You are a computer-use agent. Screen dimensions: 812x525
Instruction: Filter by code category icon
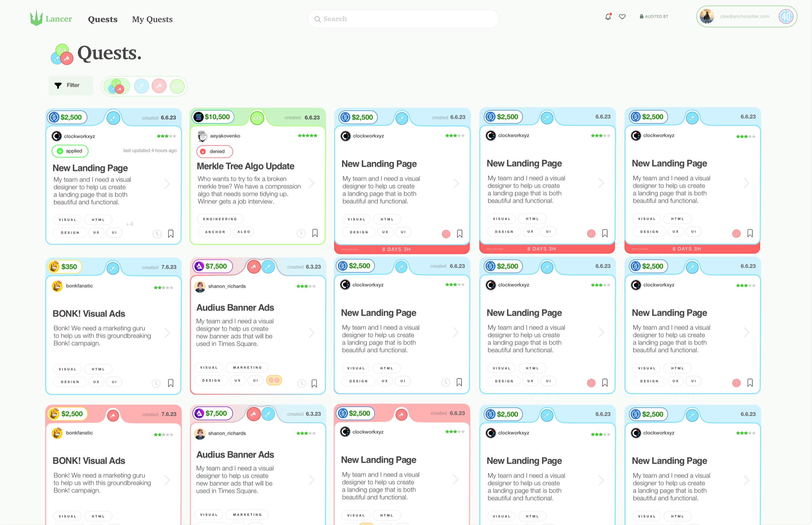(177, 86)
